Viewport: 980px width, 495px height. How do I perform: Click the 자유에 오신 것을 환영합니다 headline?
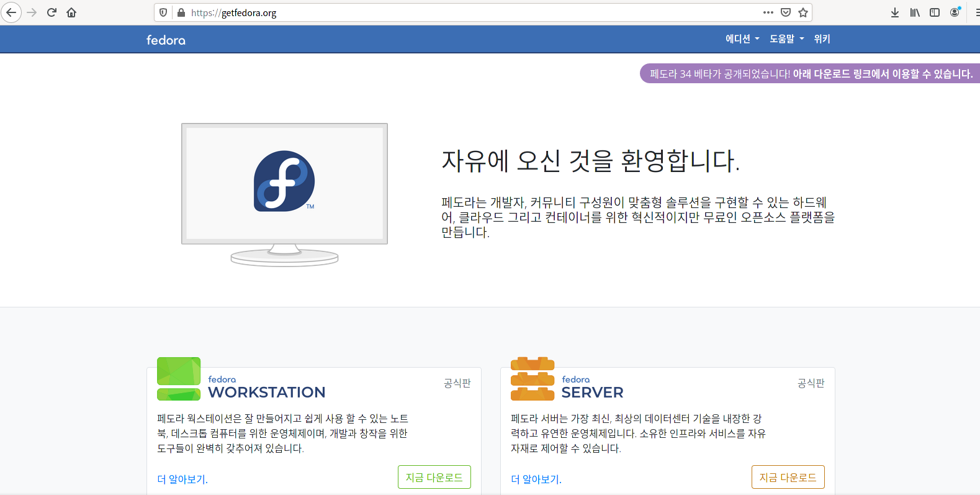(x=590, y=160)
